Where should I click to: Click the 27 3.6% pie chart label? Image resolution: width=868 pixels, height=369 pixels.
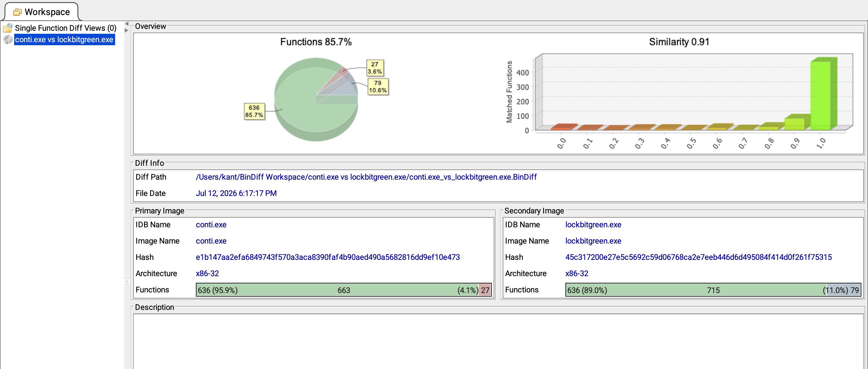tap(375, 68)
